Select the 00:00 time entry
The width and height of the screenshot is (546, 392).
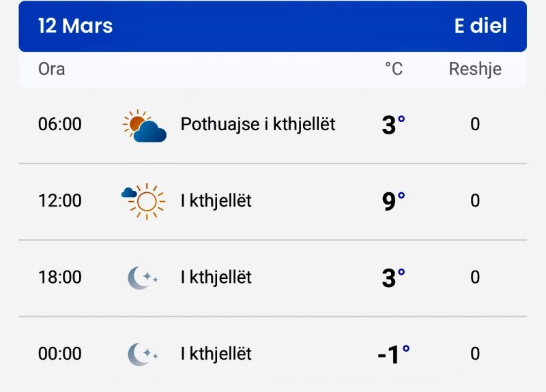point(60,354)
